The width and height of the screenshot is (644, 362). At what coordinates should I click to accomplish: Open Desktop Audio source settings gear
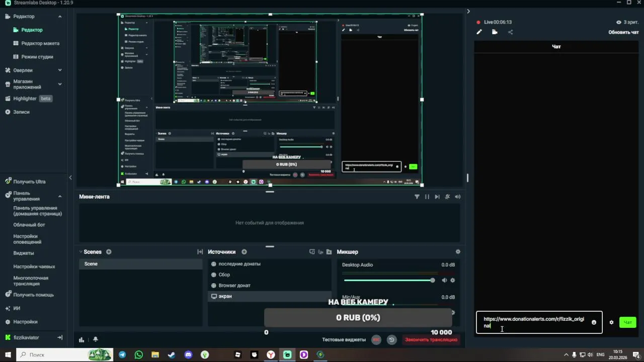pos(452,281)
